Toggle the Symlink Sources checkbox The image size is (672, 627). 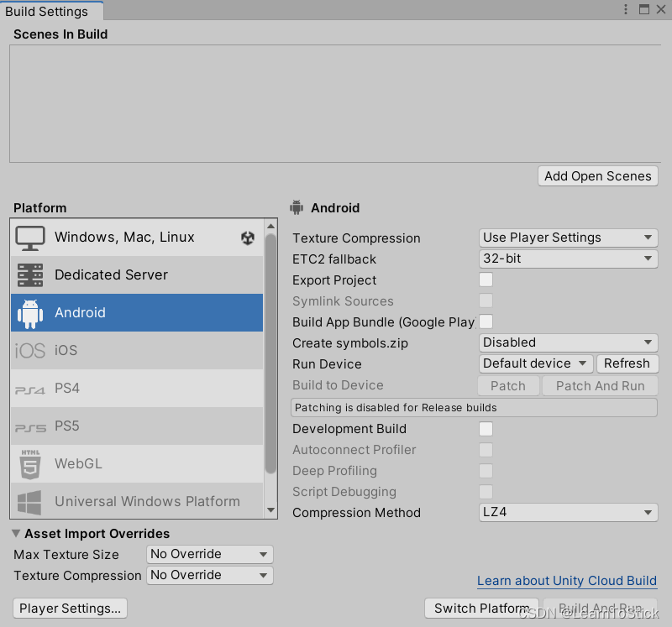[486, 300]
